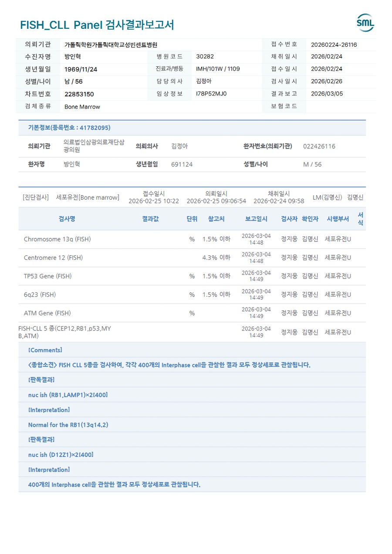This screenshot has width=392, height=554.
Task: Select specimen type Bone Marrow
Action: (x=82, y=107)
